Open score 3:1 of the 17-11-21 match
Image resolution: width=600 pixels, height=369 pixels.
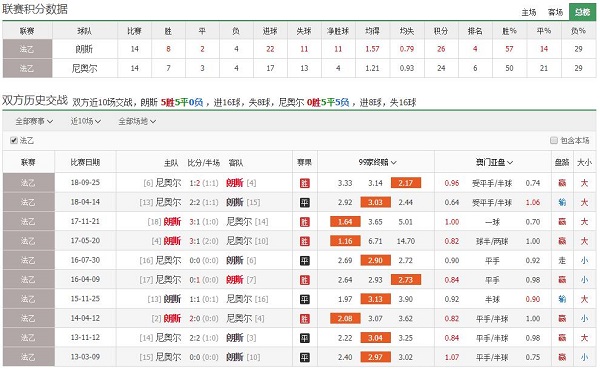click(x=194, y=222)
